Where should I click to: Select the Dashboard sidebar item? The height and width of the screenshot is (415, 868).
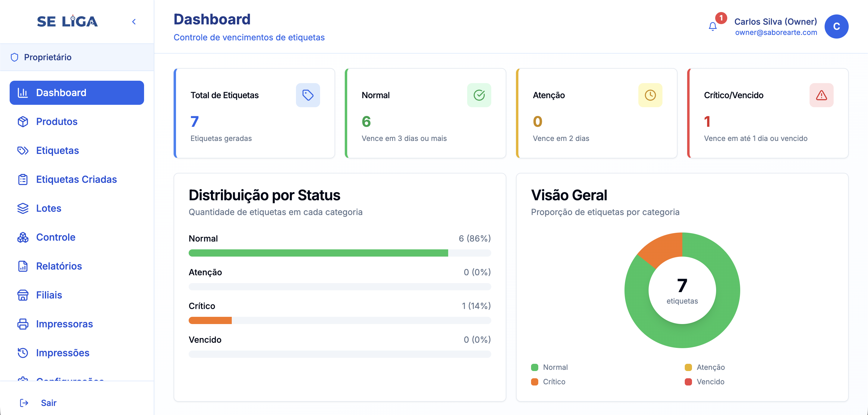(77, 92)
